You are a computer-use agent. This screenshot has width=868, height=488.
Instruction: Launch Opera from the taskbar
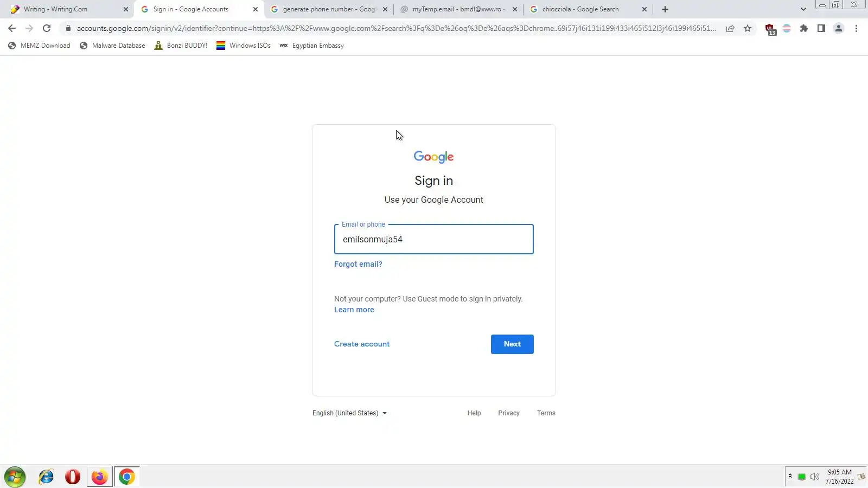(73, 477)
